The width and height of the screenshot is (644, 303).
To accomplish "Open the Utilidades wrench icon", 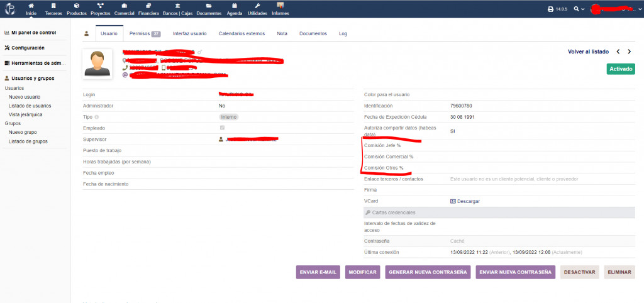I will pyautogui.click(x=257, y=6).
